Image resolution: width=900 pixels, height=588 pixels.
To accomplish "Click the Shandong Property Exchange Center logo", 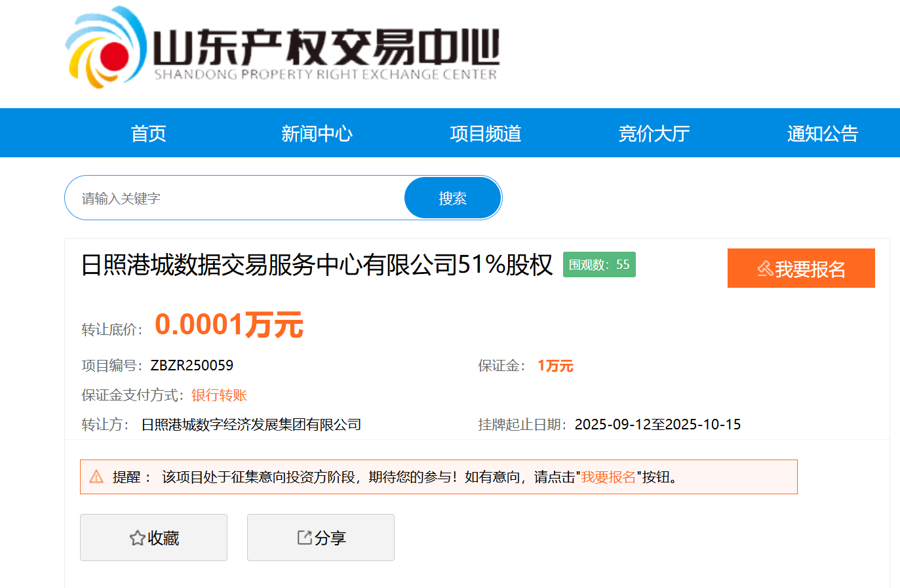I will click(283, 48).
